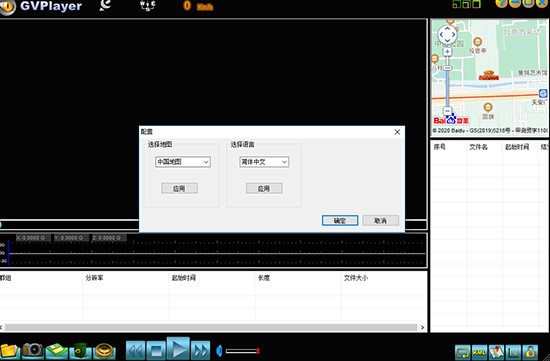Image resolution: width=550 pixels, height=361 pixels.
Task: Click the Y: 0.0000 G sensor label
Action: (x=71, y=238)
